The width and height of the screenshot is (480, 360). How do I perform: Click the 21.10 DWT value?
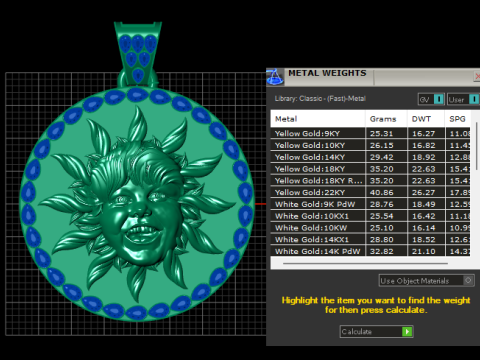tap(424, 251)
